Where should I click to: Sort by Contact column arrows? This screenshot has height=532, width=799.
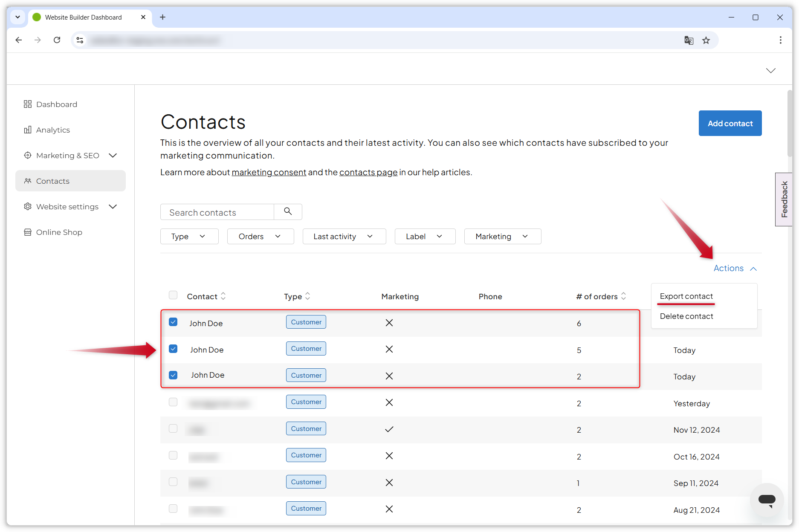click(223, 296)
